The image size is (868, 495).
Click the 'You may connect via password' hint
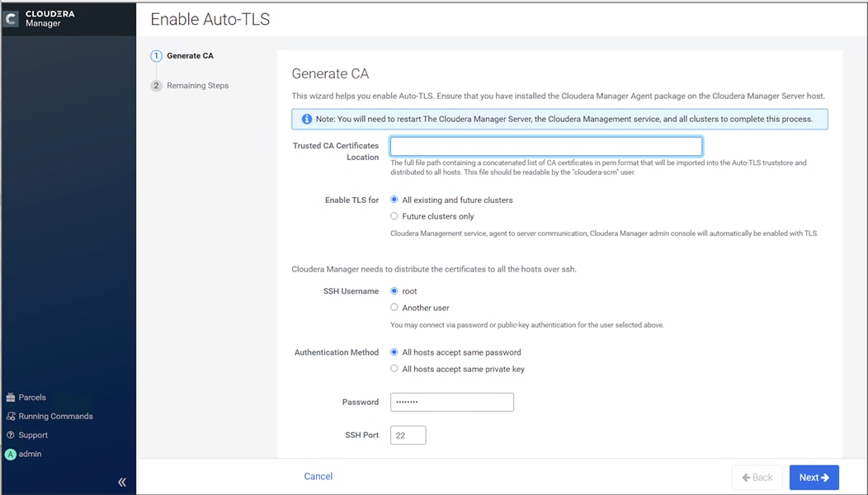(x=527, y=325)
